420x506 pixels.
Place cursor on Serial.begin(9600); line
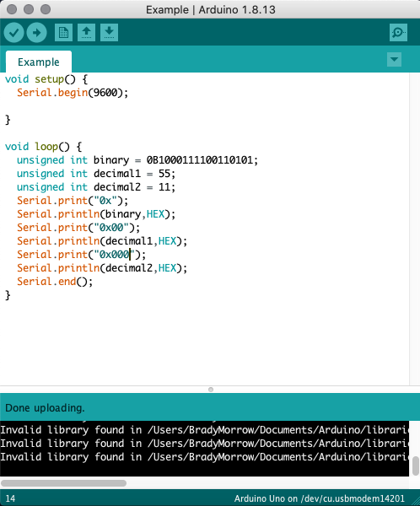(x=73, y=93)
